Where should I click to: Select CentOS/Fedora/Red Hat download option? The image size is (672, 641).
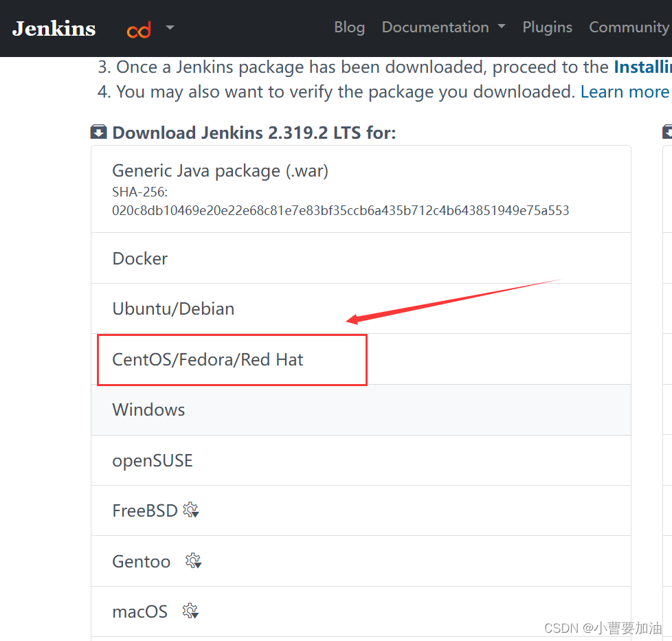pyautogui.click(x=361, y=359)
